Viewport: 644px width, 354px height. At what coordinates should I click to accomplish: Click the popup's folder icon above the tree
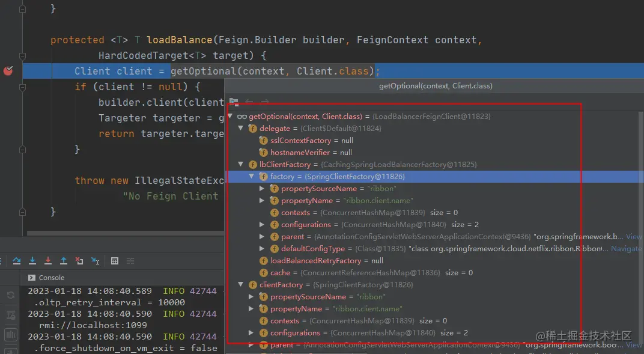click(234, 102)
